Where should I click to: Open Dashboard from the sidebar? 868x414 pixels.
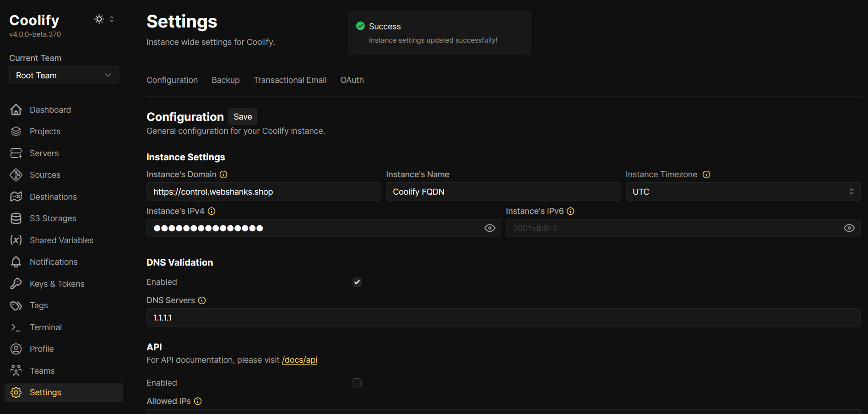(64, 110)
